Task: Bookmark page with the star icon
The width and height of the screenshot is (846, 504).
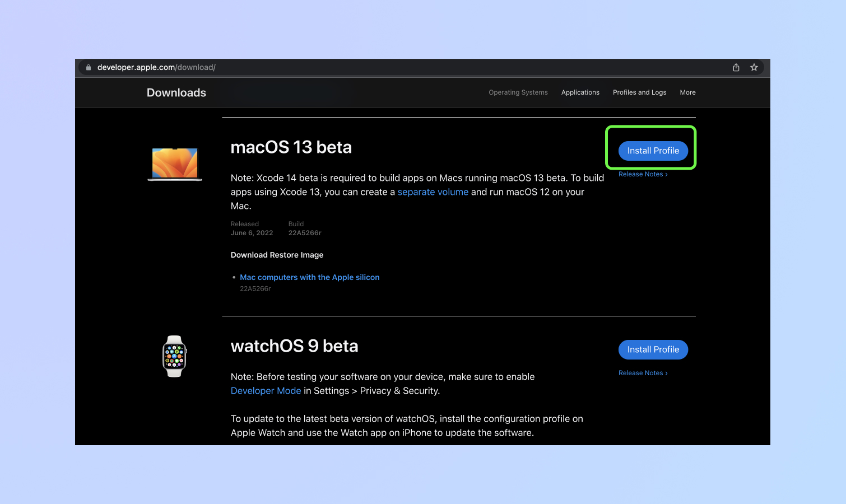Action: pos(754,67)
